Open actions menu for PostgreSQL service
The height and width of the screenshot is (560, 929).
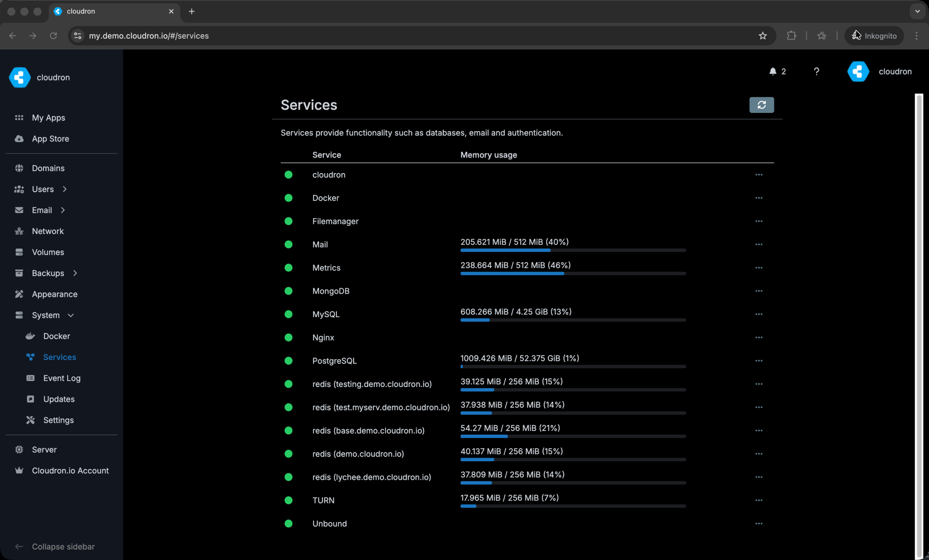tap(758, 361)
